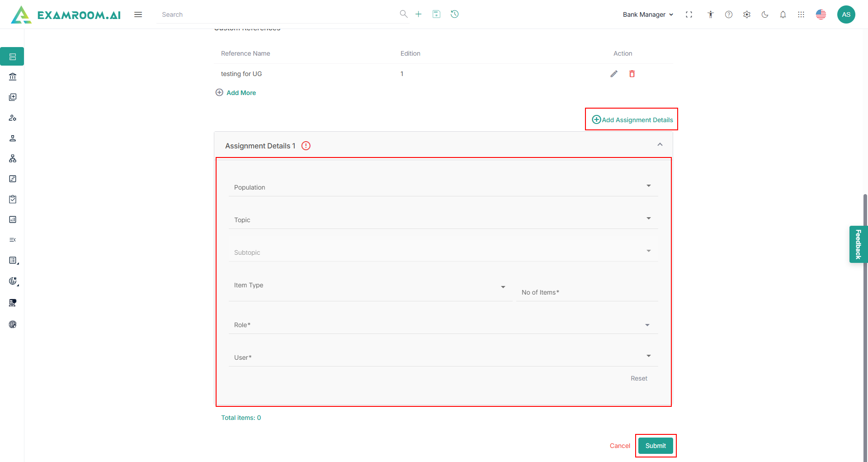This screenshot has height=462, width=868.
Task: Click the 'Total items: 0' text
Action: [241, 418]
